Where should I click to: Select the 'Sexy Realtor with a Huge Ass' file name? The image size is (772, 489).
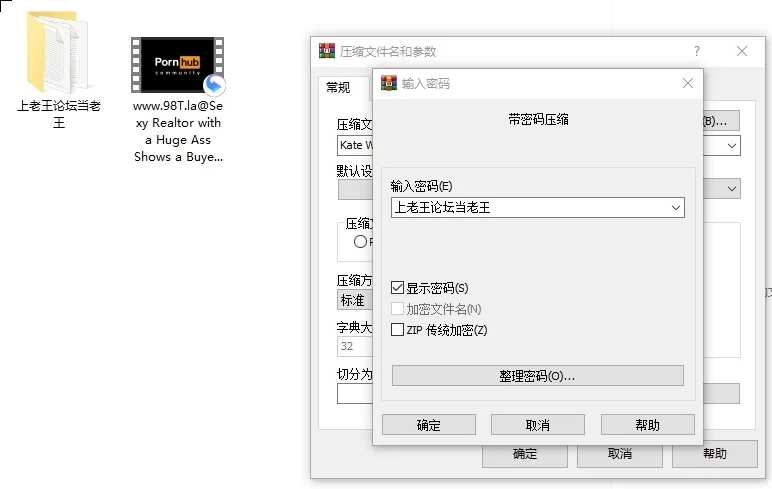(179, 131)
